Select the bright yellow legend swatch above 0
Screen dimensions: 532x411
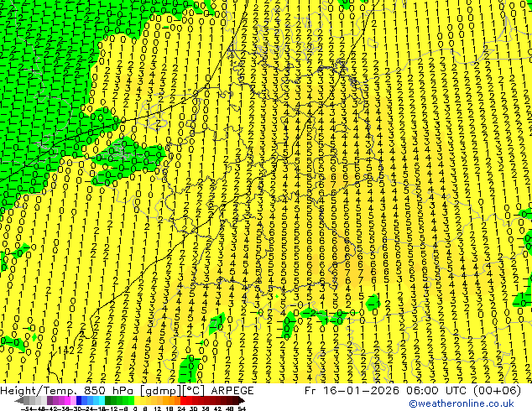tap(137, 400)
